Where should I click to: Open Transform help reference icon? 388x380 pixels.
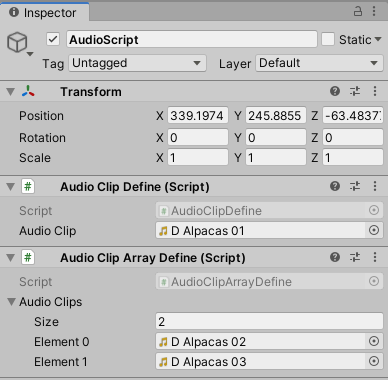(335, 91)
